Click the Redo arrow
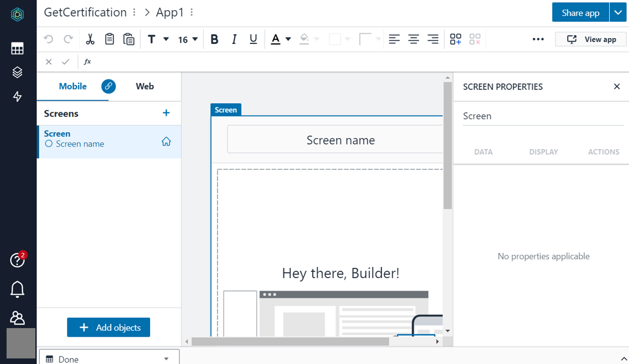629x364 pixels. coord(68,39)
